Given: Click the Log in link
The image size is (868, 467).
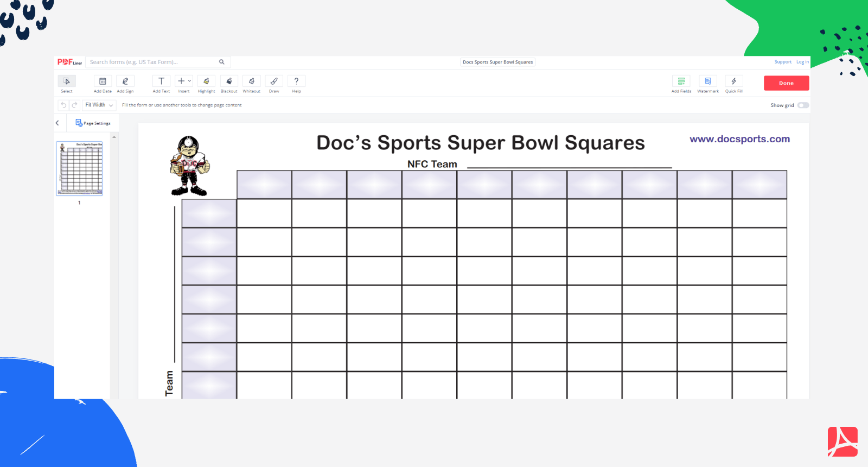Looking at the screenshot, I should tap(802, 62).
